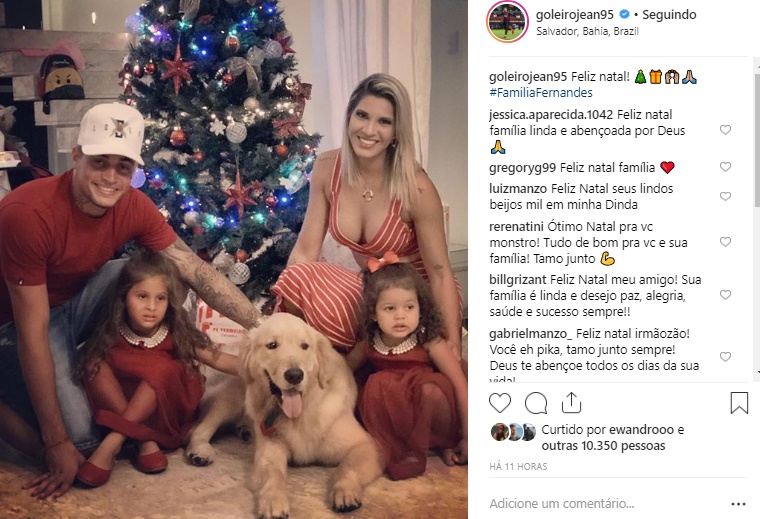Screen dimensions: 760x519
Task: Share the post with the upload icon
Action: [571, 403]
